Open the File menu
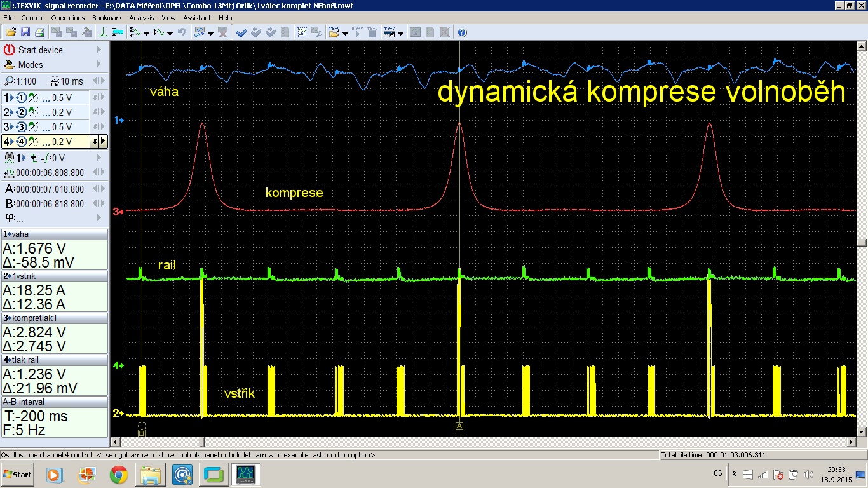This screenshot has width=868, height=488. (x=8, y=18)
